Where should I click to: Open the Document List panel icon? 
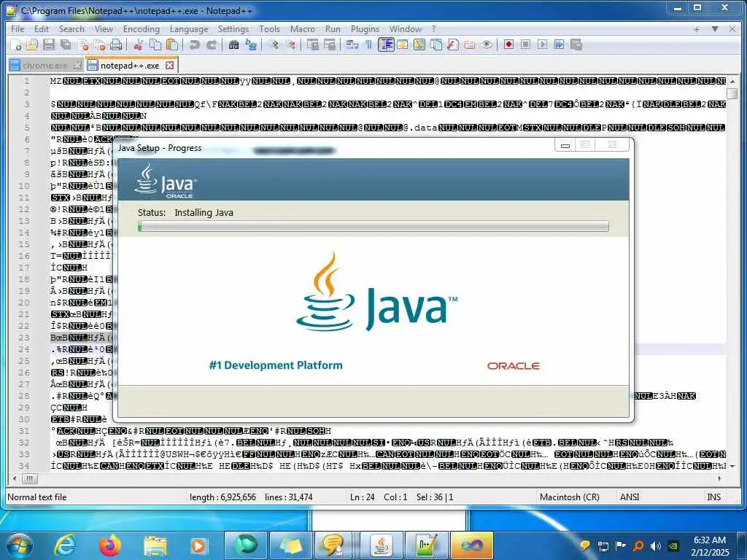tap(436, 44)
